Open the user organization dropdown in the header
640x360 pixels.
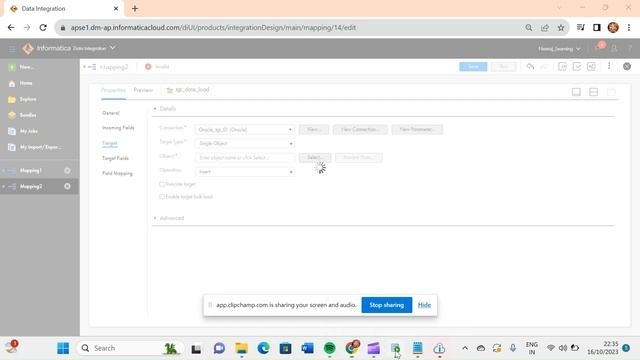(559, 49)
